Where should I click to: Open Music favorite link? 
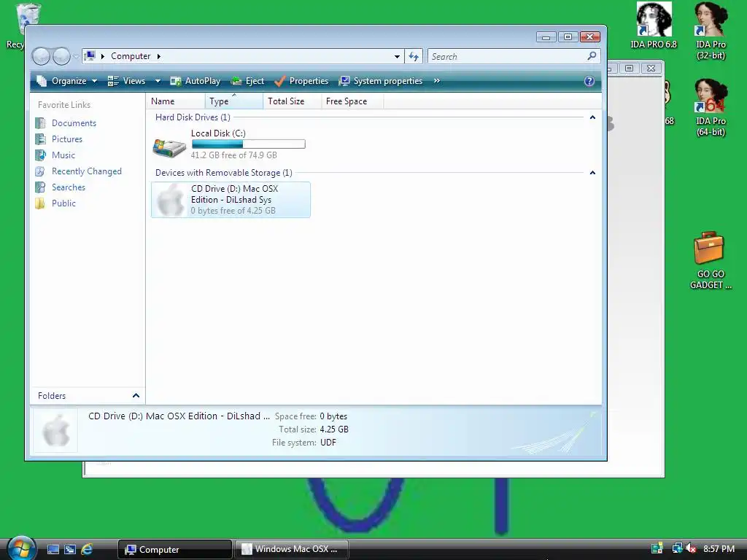(x=63, y=155)
